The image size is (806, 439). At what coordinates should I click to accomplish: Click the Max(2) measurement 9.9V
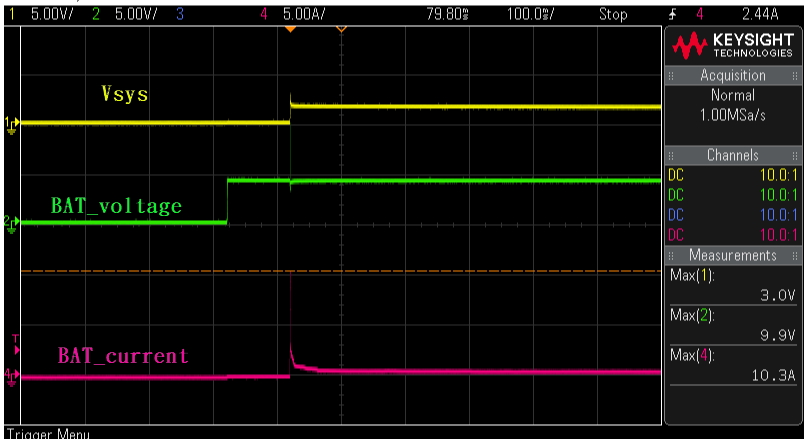coord(733,326)
